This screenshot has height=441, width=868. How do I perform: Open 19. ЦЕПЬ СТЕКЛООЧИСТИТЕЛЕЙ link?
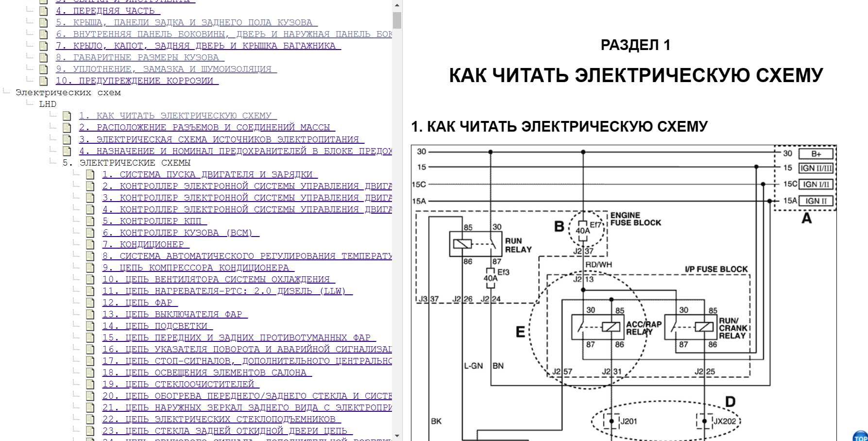point(181,384)
